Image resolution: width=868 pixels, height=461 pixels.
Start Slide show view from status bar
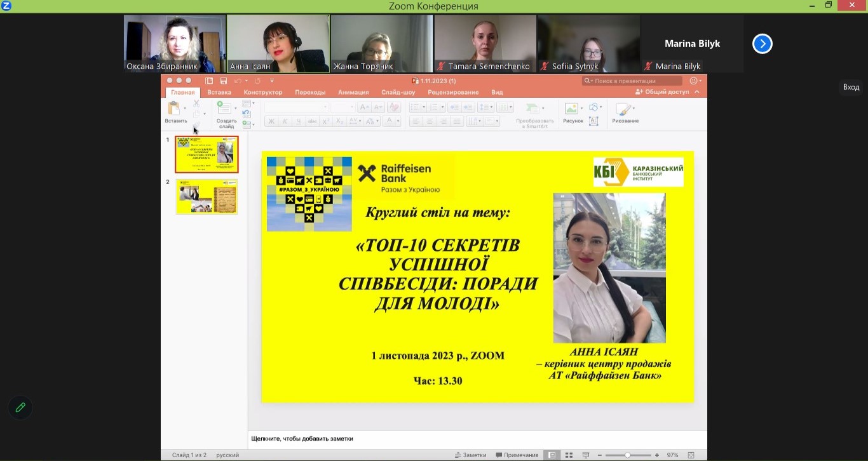[x=586, y=455]
